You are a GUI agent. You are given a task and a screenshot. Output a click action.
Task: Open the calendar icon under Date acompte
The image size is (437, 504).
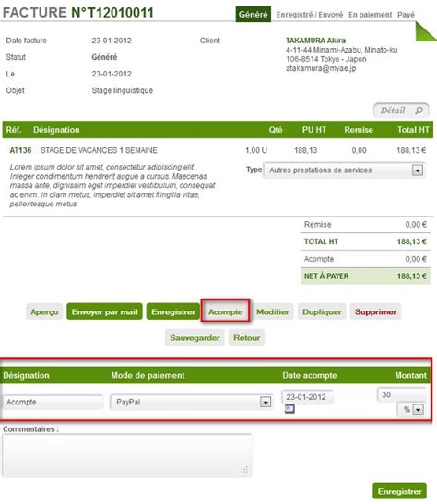[x=289, y=409]
